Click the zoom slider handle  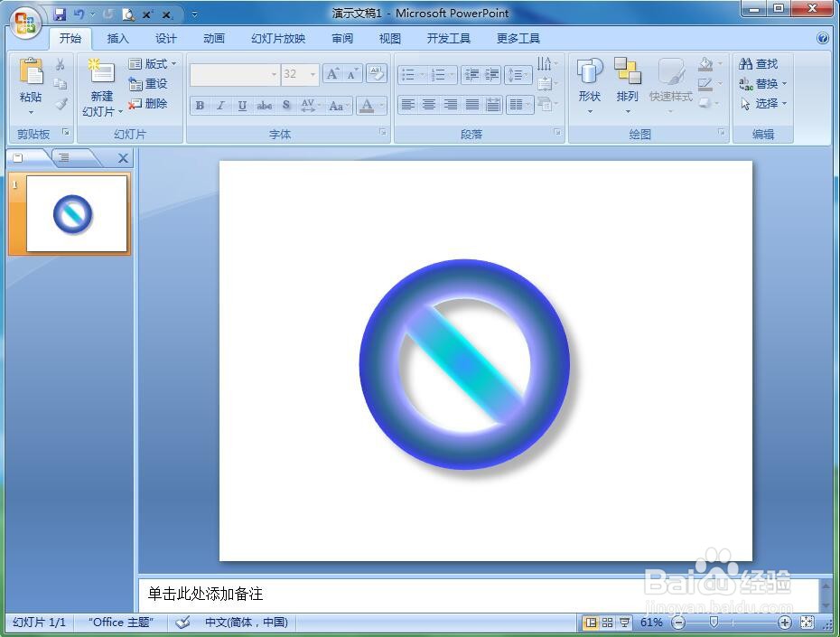click(x=714, y=622)
